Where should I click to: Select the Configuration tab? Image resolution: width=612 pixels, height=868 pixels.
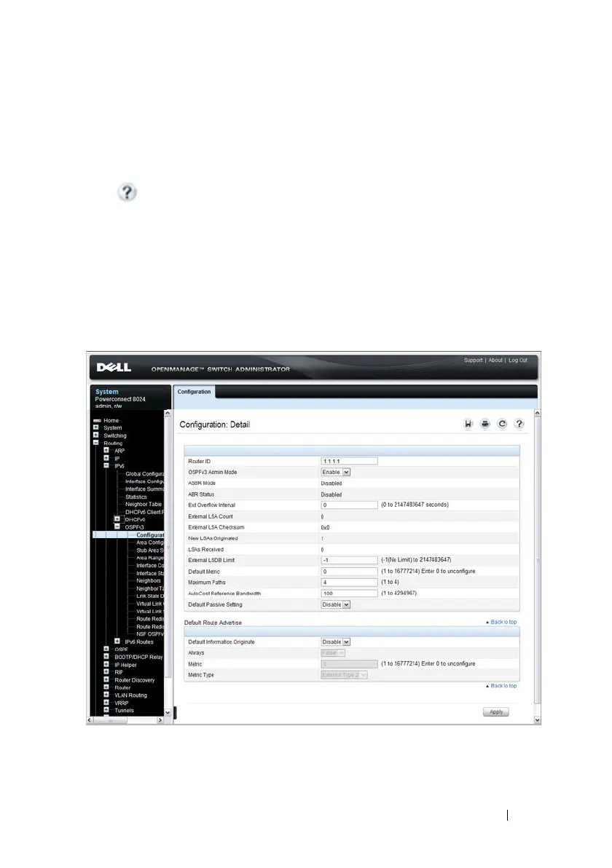(x=194, y=392)
